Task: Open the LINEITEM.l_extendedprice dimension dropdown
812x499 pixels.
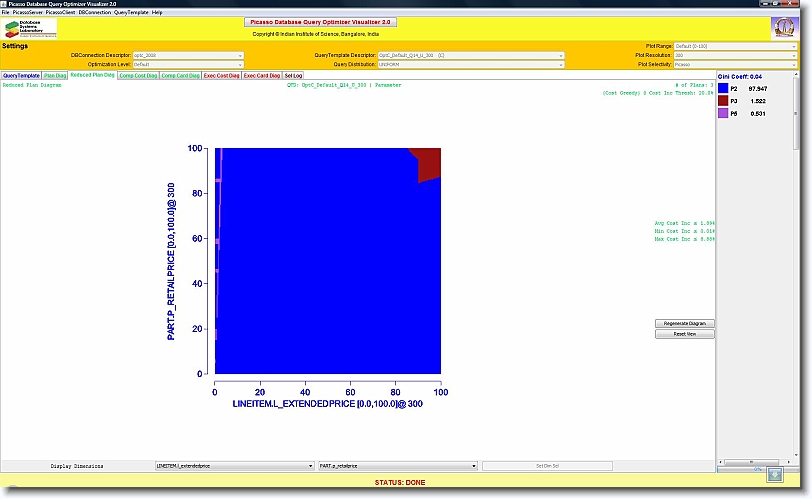Action: [233, 466]
